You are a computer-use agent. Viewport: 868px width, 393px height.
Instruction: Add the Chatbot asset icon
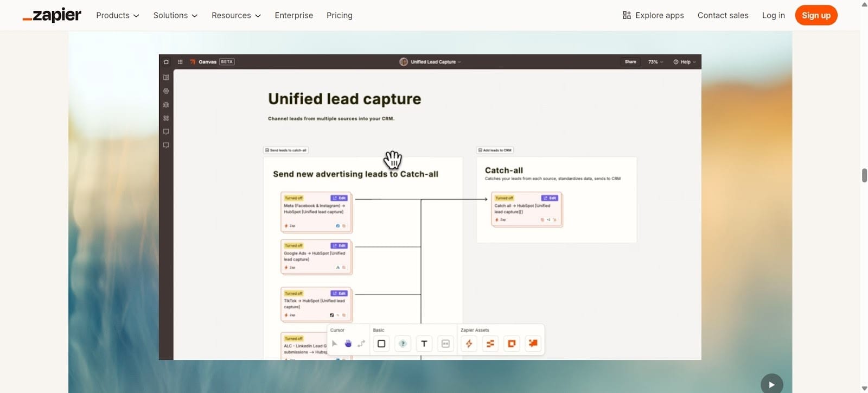tap(533, 344)
